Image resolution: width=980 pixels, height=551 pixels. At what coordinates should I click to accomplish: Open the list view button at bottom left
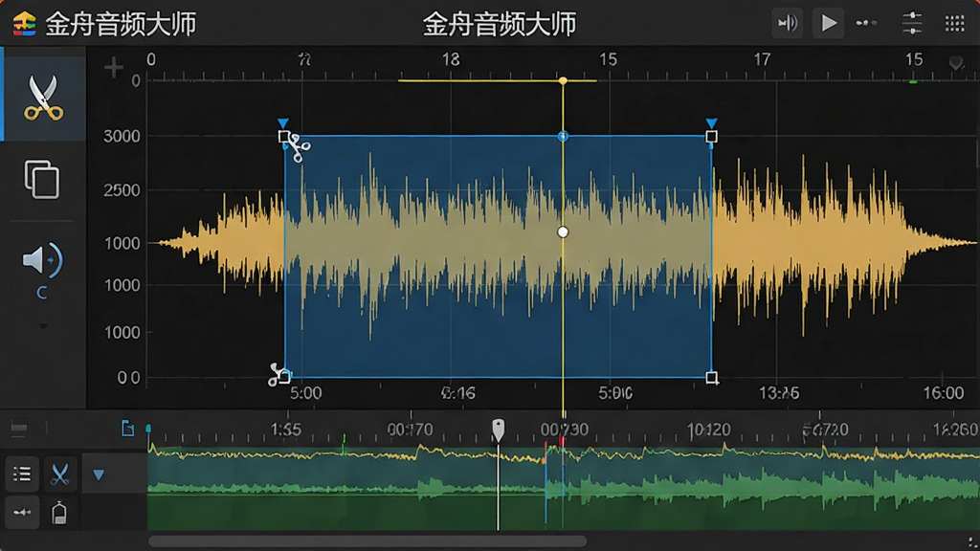click(x=22, y=474)
